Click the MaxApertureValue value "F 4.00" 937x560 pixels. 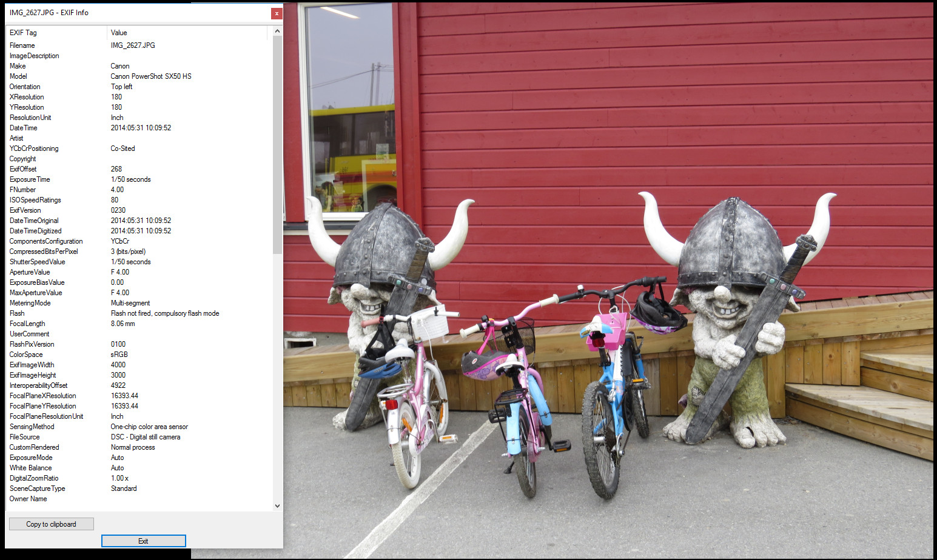tap(120, 293)
